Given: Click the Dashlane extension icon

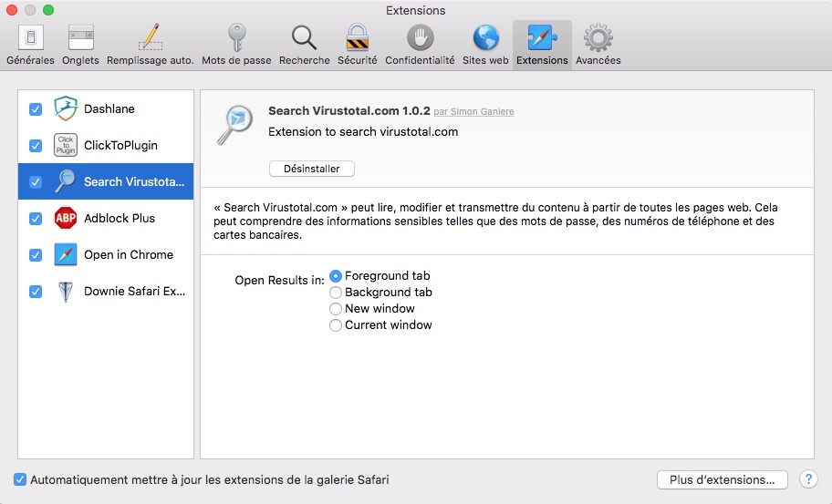Looking at the screenshot, I should point(66,108).
